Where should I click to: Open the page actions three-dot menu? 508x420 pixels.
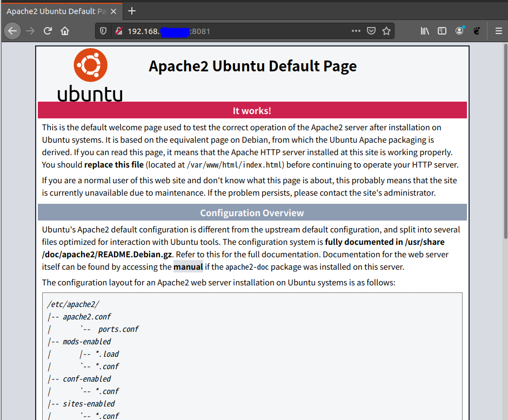coord(356,31)
